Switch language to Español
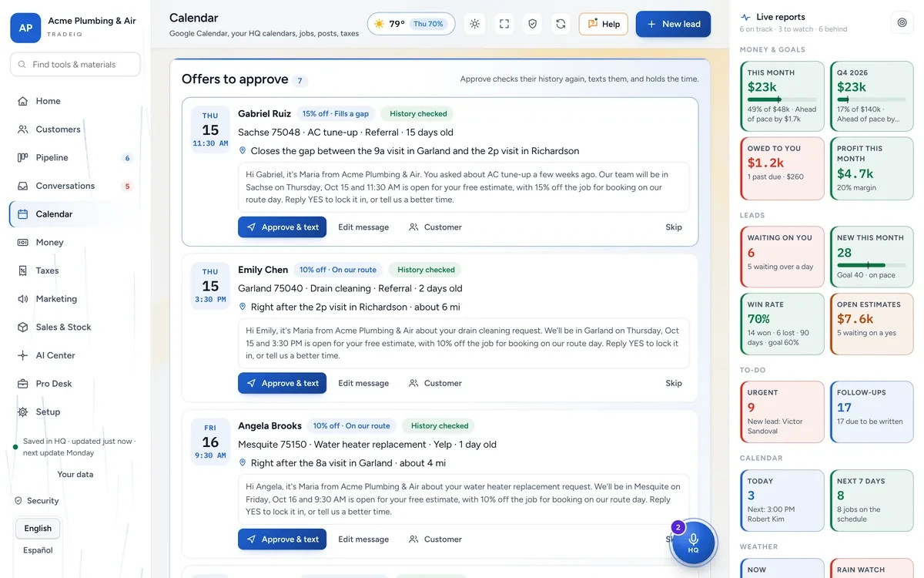 [38, 550]
